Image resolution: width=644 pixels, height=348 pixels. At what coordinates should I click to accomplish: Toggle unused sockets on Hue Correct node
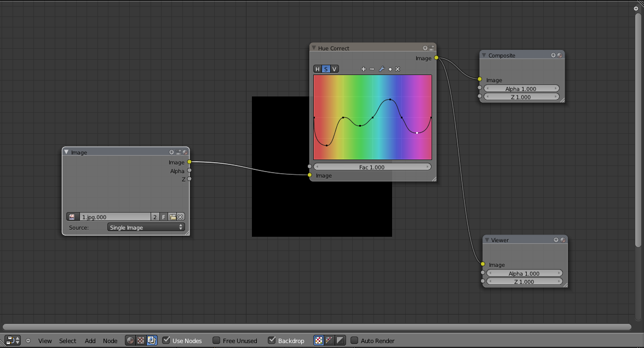click(x=425, y=48)
